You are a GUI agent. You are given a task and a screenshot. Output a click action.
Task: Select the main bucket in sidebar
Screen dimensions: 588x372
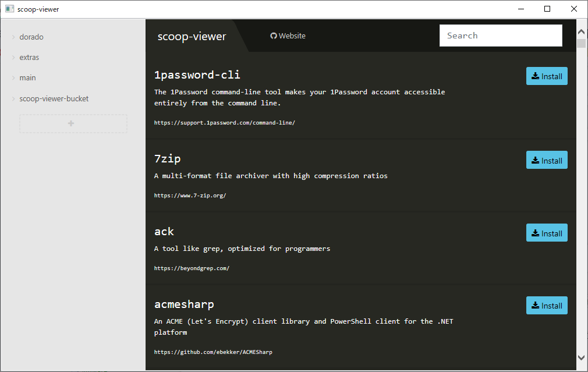(x=27, y=78)
